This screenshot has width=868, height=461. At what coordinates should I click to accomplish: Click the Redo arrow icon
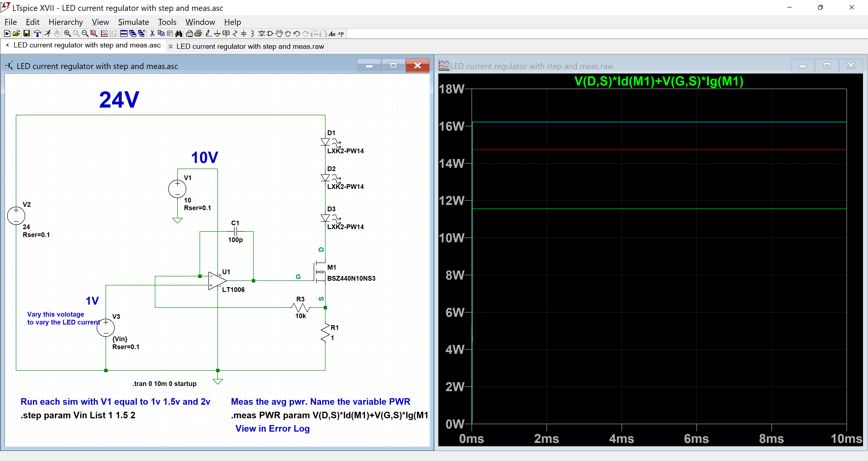coord(306,34)
